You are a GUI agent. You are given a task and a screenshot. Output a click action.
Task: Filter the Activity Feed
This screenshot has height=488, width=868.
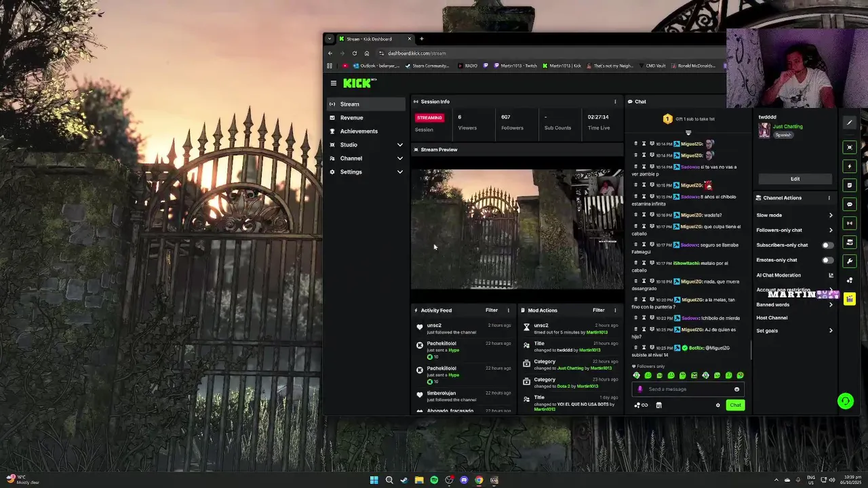point(492,310)
